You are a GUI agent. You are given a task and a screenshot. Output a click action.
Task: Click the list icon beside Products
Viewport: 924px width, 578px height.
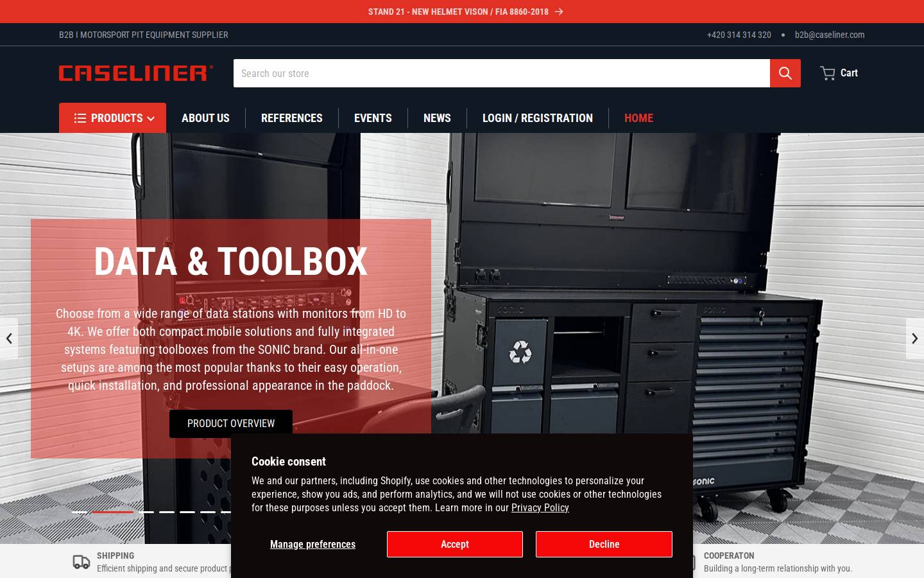[80, 118]
